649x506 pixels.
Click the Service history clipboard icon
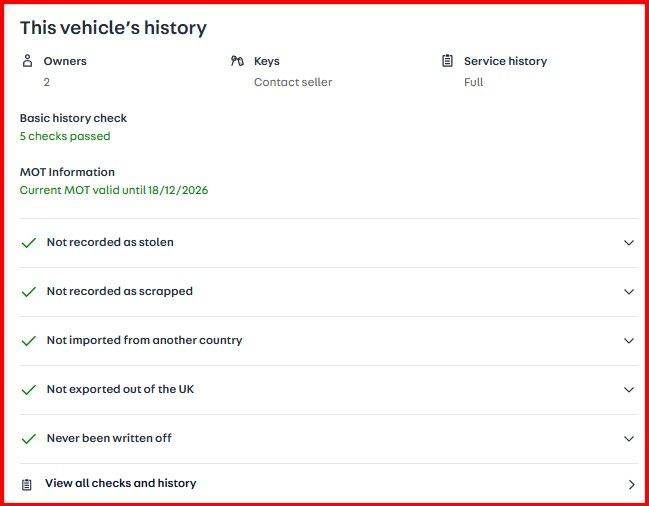pos(448,61)
